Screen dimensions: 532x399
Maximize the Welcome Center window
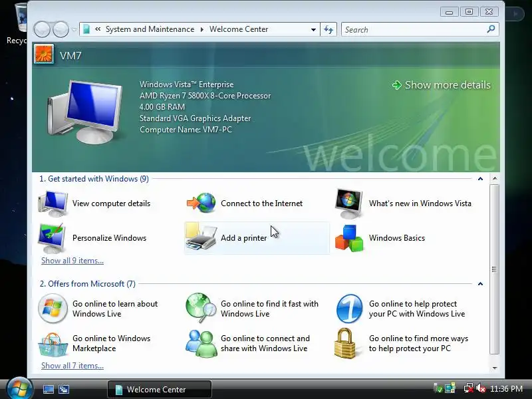[x=469, y=12]
